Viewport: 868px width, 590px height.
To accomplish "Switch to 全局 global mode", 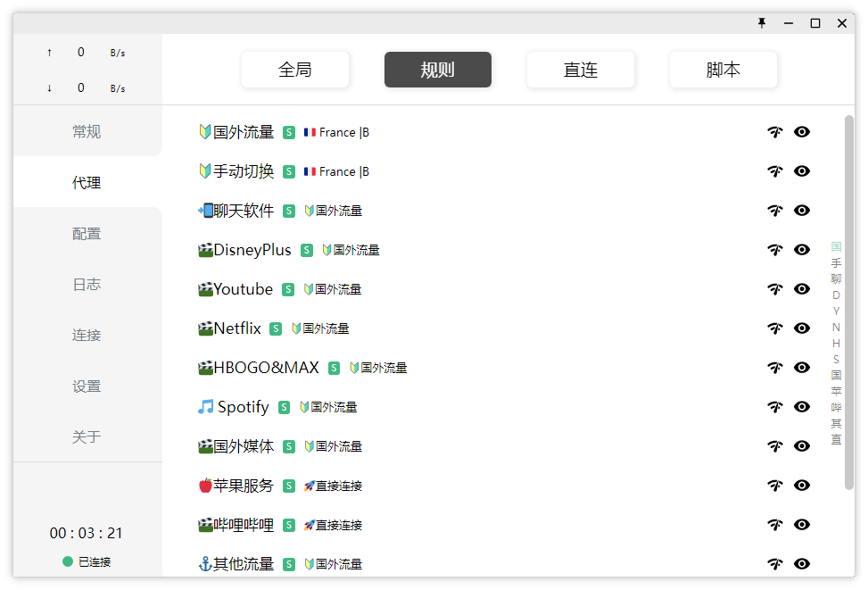I will click(295, 70).
